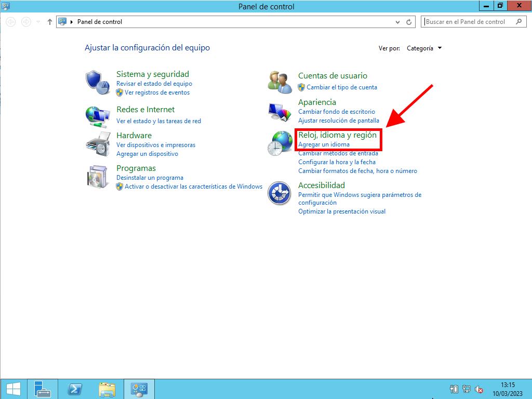This screenshot has height=399, width=532.
Task: Open the Accesibilidad icon
Action: point(280,193)
